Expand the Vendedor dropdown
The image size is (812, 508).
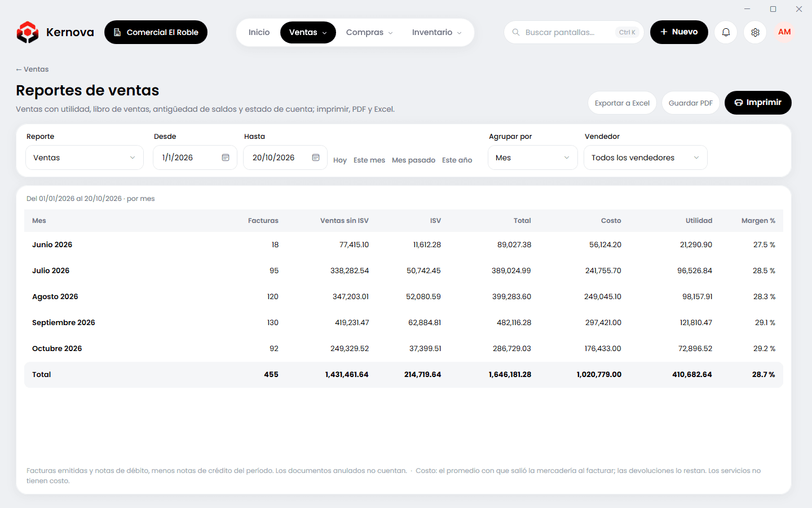(x=646, y=157)
